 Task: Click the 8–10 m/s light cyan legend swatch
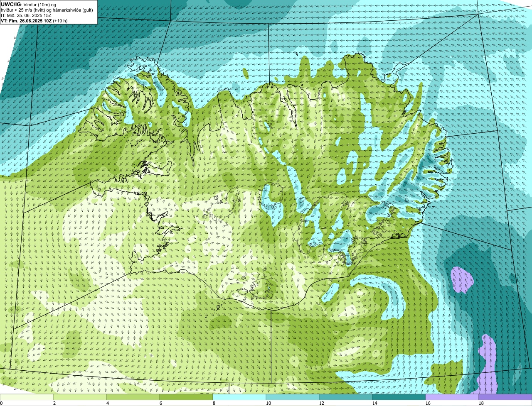click(239, 397)
